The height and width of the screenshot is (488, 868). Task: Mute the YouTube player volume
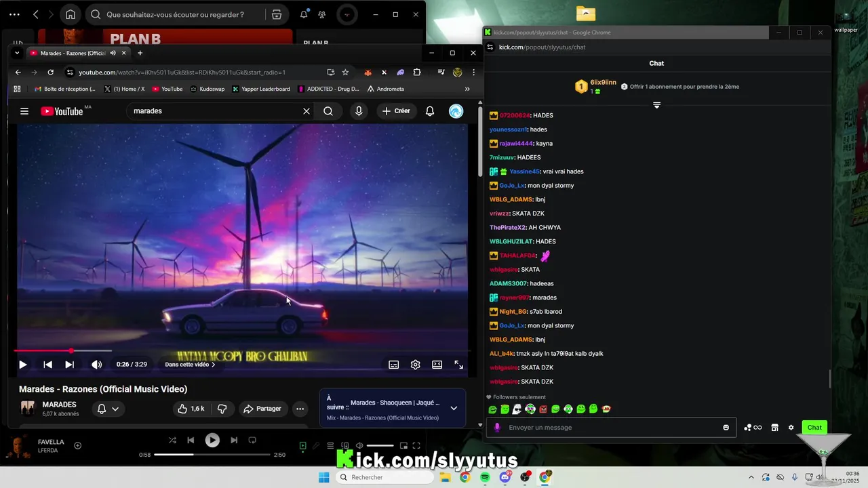pyautogui.click(x=97, y=365)
